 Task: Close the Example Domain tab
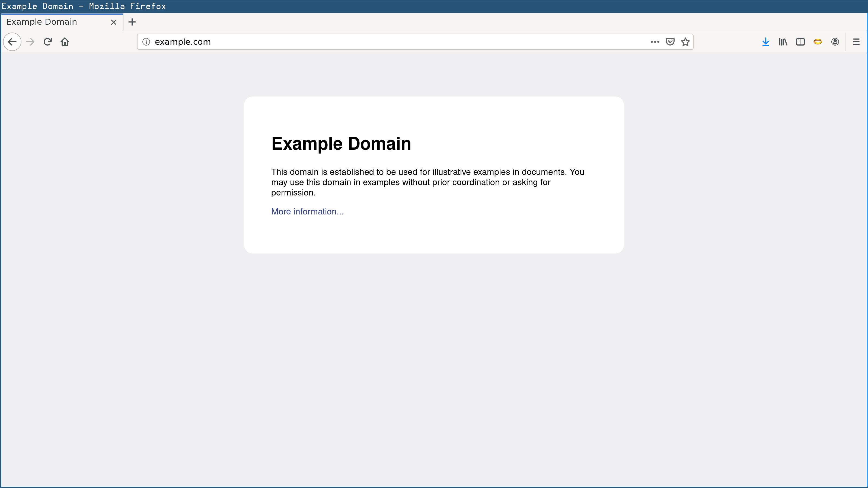(114, 22)
